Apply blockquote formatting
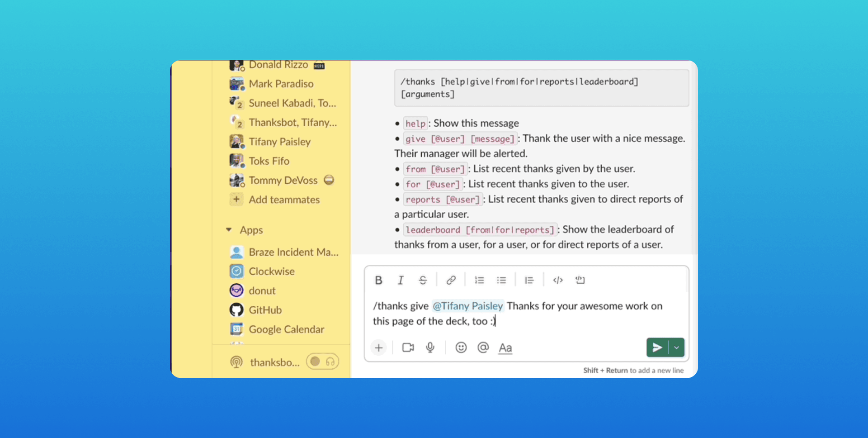The height and width of the screenshot is (438, 868). click(x=529, y=280)
